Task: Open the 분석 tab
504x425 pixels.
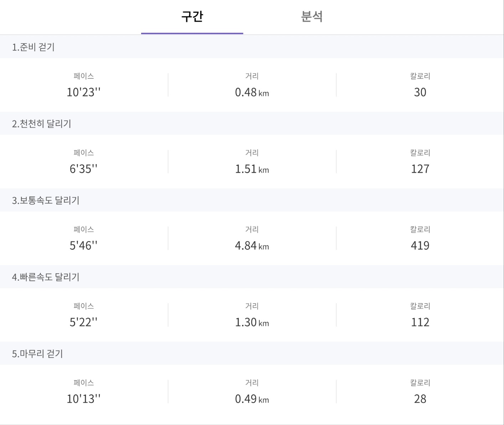Action: tap(312, 17)
